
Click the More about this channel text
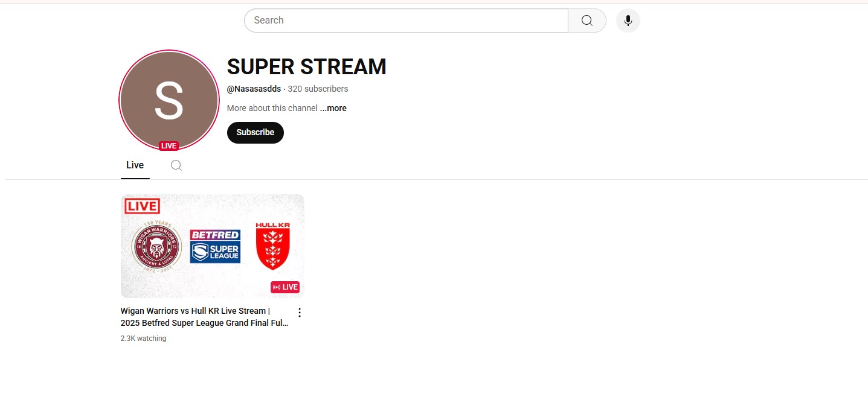[272, 109]
